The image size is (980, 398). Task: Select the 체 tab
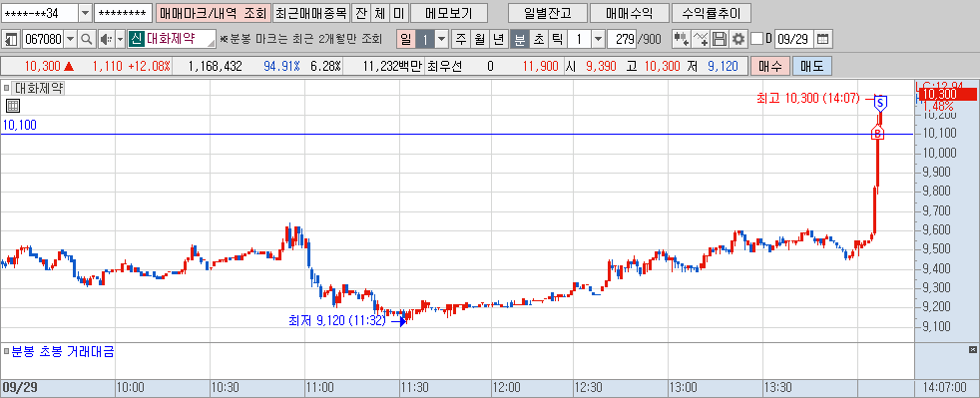click(x=380, y=13)
